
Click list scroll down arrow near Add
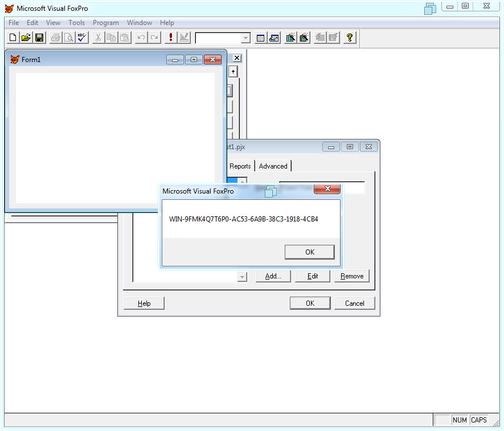click(243, 277)
